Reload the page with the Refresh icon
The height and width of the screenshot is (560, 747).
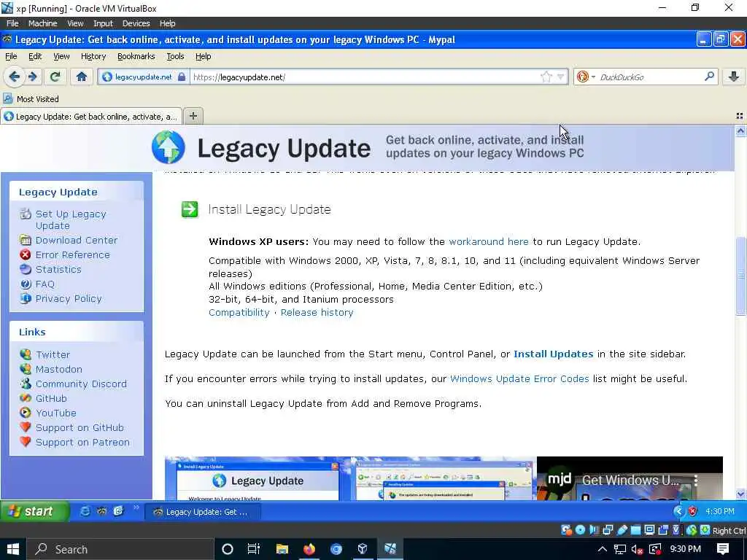point(55,77)
